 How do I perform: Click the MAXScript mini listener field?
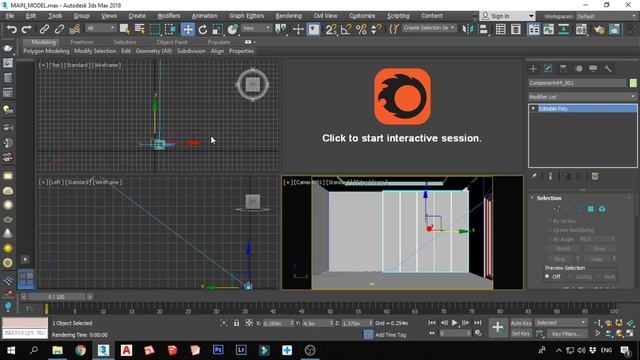tap(25, 333)
